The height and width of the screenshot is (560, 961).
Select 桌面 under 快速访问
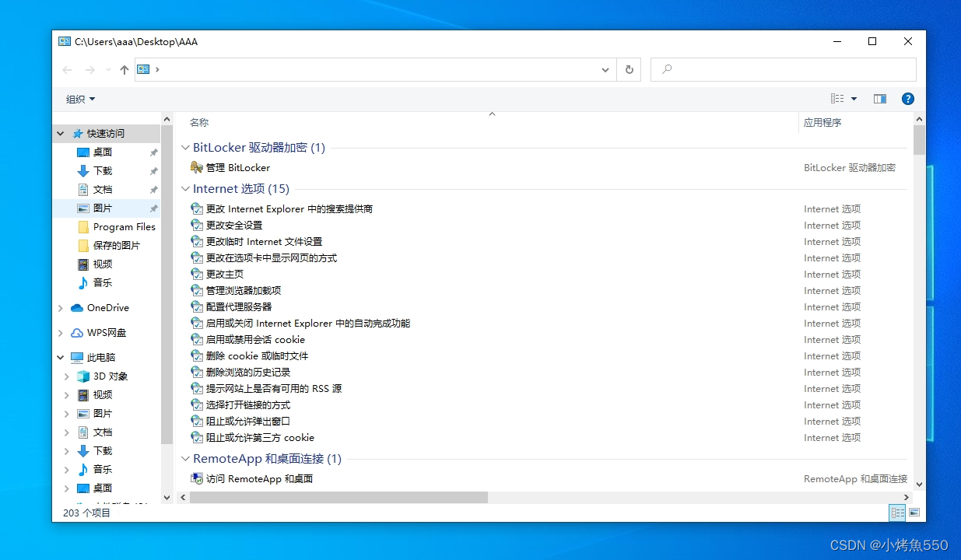[x=103, y=152]
